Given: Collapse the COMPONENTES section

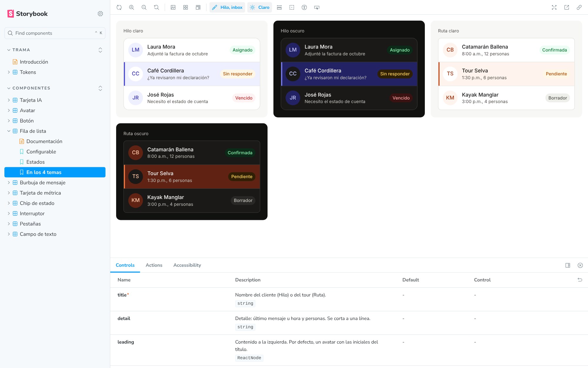Looking at the screenshot, I should coord(29,88).
